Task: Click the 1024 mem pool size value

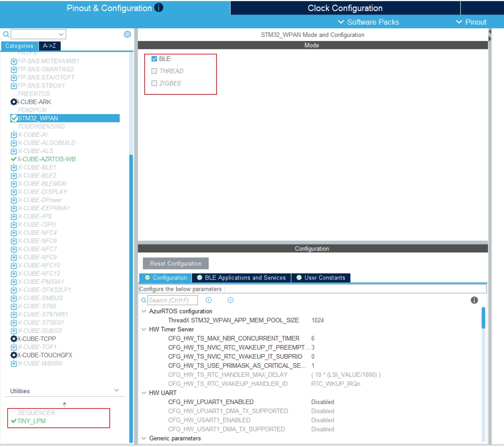Action: [318, 320]
